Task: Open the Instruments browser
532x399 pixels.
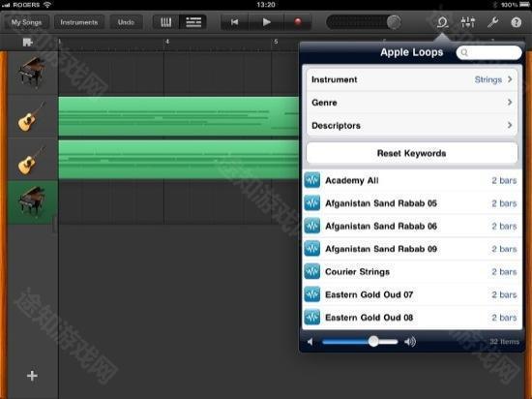Action: 79,22
